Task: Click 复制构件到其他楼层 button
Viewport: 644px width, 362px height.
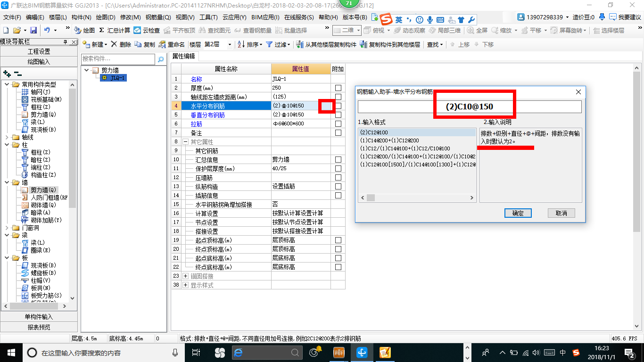Action: 390,44
